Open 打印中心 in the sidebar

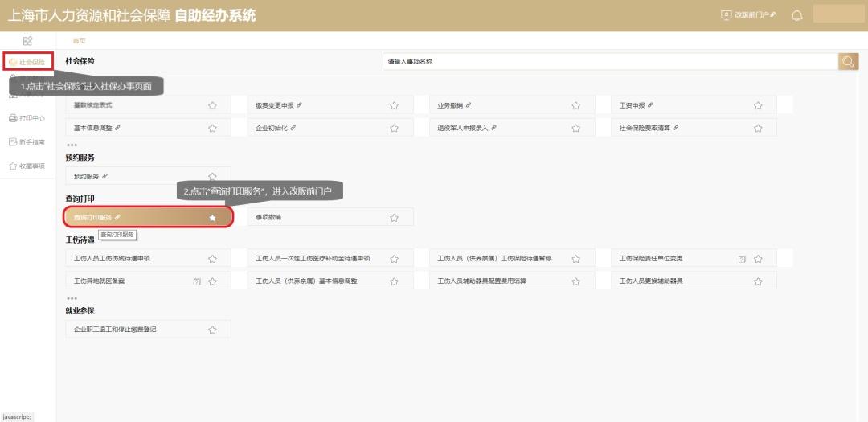click(27, 118)
